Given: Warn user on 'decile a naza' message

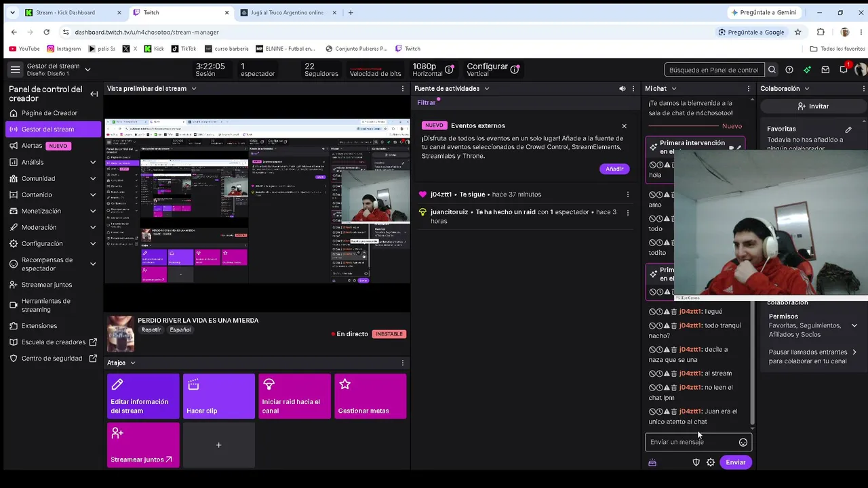Looking at the screenshot, I should click(667, 350).
